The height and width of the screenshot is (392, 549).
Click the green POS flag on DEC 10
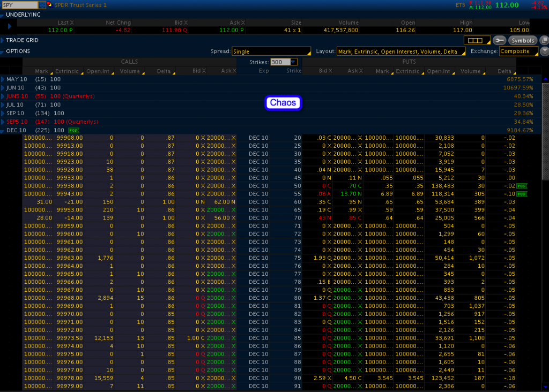coord(73,130)
